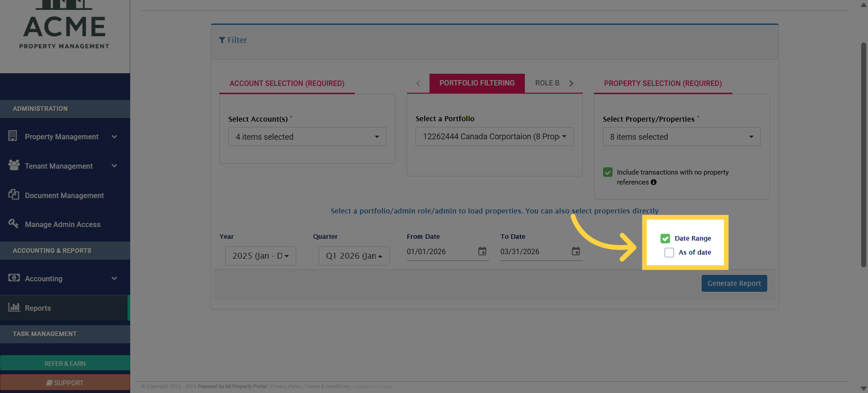Screen dimensions: 868x393
Task: Click the Reports bar chart icon
Action: tap(14, 308)
